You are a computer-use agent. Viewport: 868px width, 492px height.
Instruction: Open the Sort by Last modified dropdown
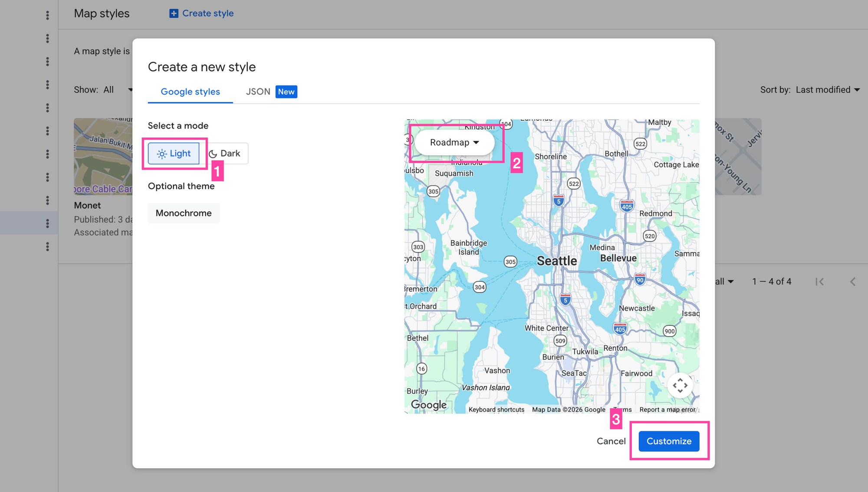point(828,90)
